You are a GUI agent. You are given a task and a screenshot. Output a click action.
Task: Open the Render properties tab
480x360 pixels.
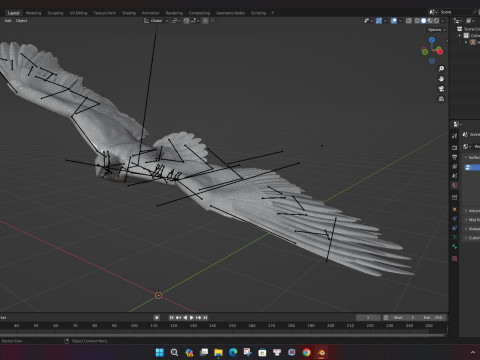tap(454, 147)
